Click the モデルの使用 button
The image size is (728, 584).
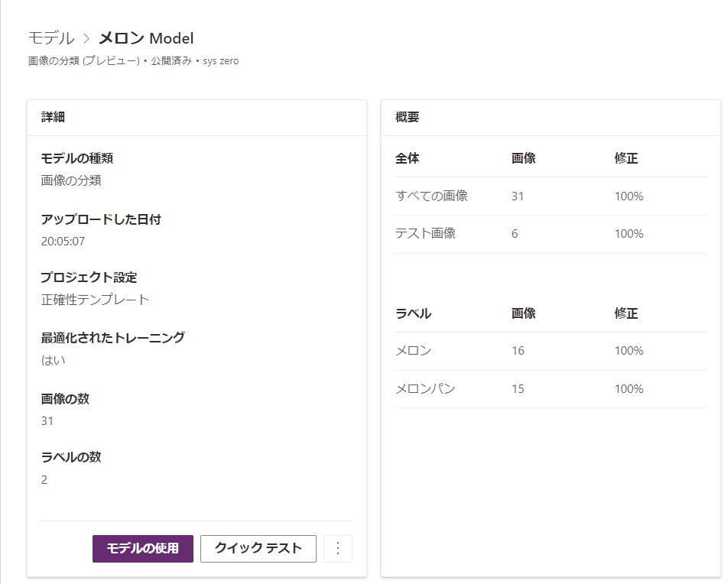coord(142,548)
